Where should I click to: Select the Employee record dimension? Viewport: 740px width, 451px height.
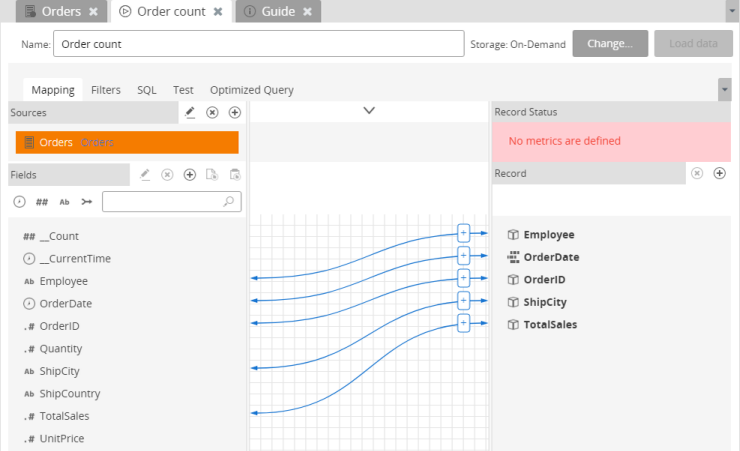click(x=541, y=234)
